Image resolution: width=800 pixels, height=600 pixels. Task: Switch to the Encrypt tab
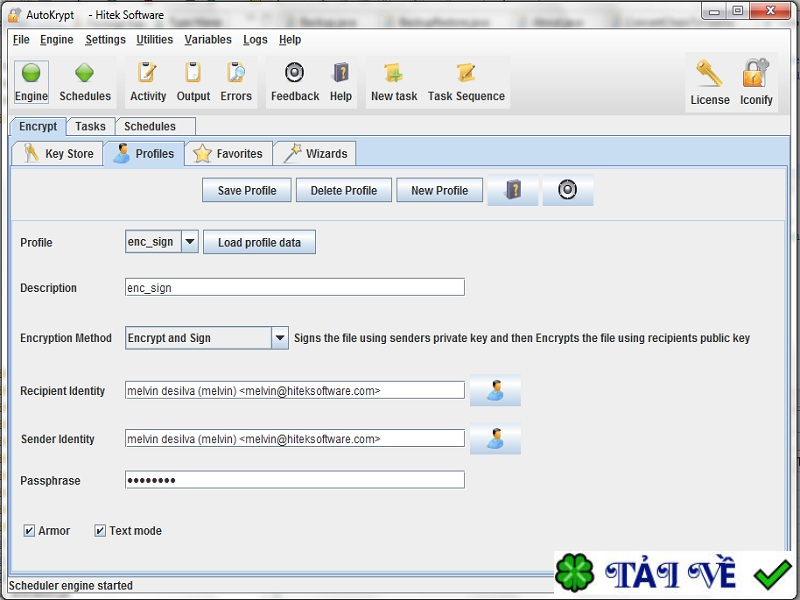pyautogui.click(x=38, y=126)
